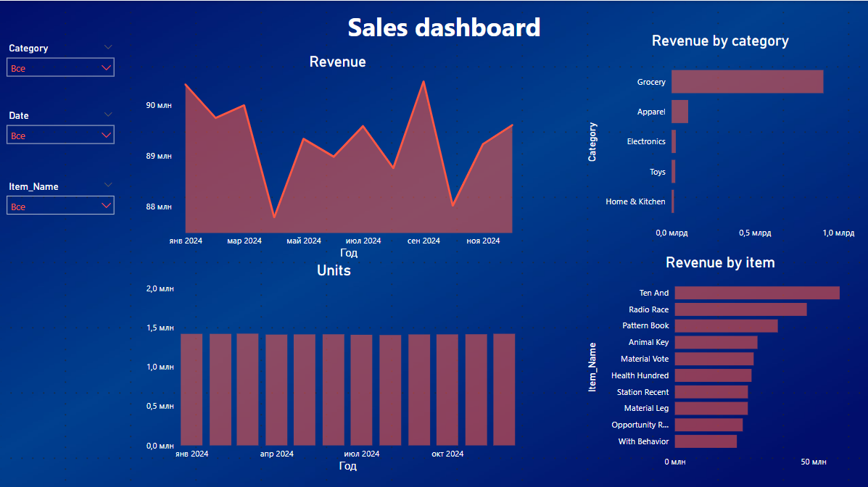Click the июл 2024 Units bar
The width and height of the screenshot is (868, 487).
pos(361,390)
